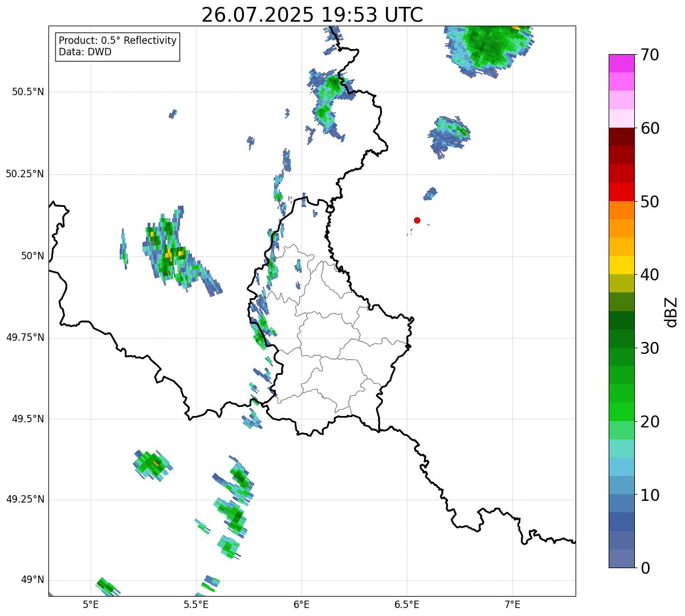Click the bright red swatch near 50 dBZ
685x616 pixels.
point(622,191)
